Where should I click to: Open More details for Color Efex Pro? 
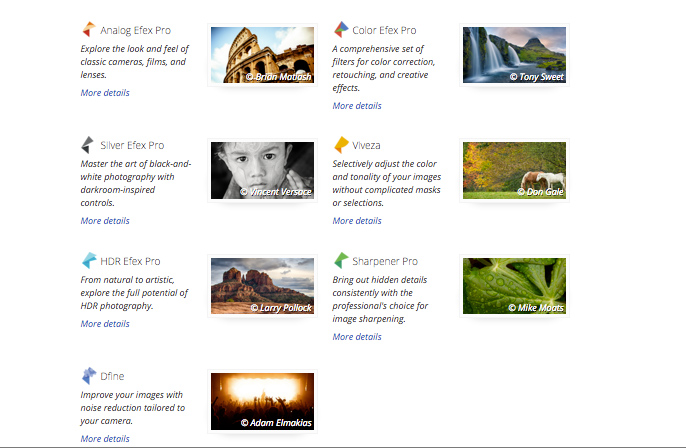pos(357,106)
